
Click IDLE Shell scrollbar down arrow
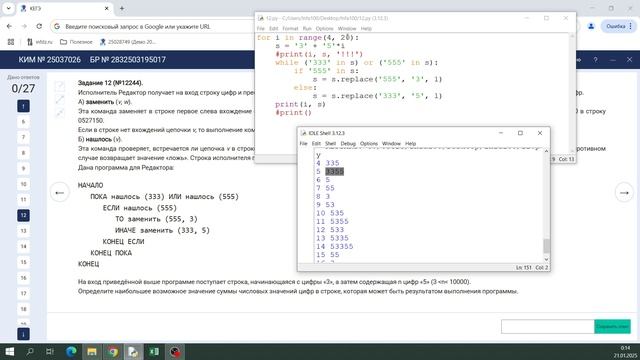546,259
